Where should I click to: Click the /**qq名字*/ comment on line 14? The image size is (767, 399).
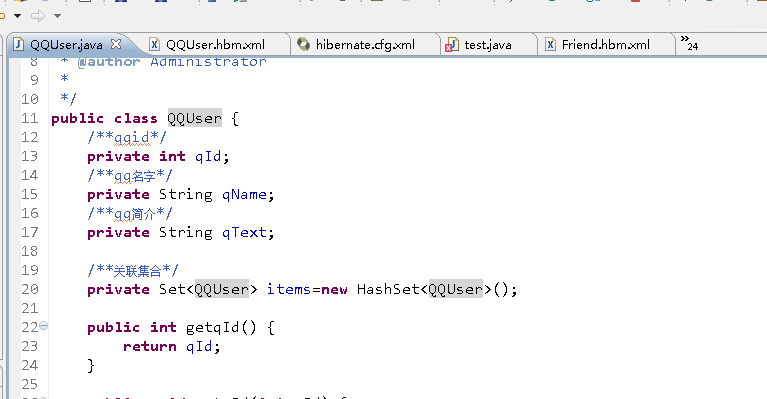(x=130, y=176)
